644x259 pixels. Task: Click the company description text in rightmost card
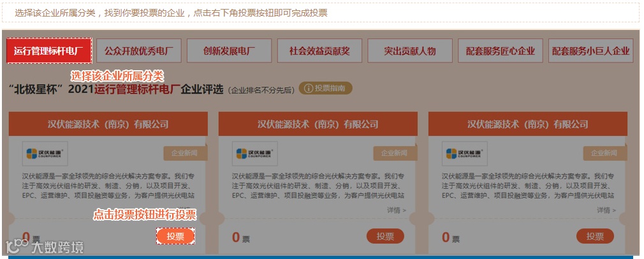click(x=528, y=186)
